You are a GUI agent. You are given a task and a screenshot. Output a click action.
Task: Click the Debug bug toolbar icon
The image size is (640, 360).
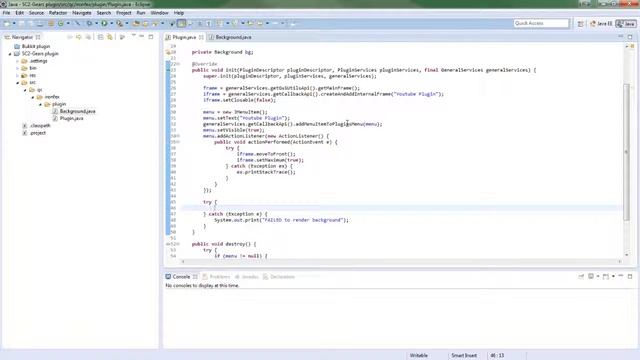(x=89, y=24)
